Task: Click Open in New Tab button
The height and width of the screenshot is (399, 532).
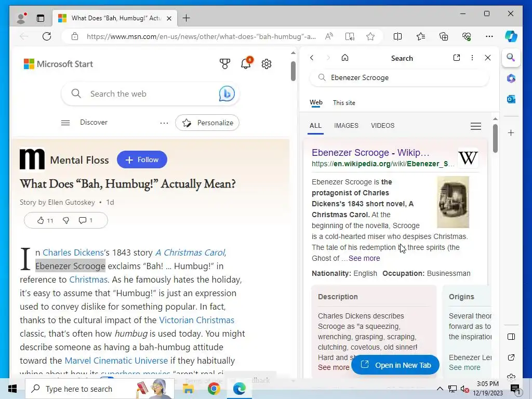Action: click(395, 365)
